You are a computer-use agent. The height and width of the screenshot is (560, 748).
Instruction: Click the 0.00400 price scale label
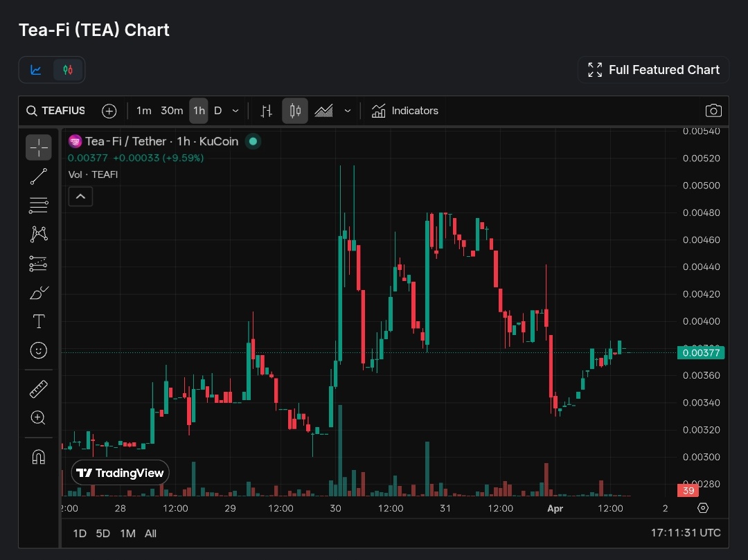[701, 321]
